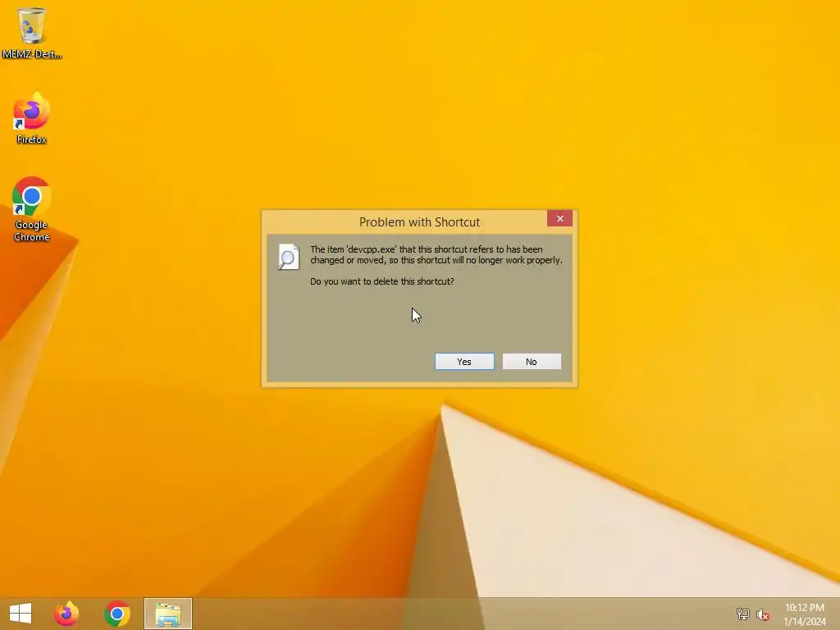Open the clock showing 10:12 PM
Screen dimensions: 840x630
pos(804,614)
